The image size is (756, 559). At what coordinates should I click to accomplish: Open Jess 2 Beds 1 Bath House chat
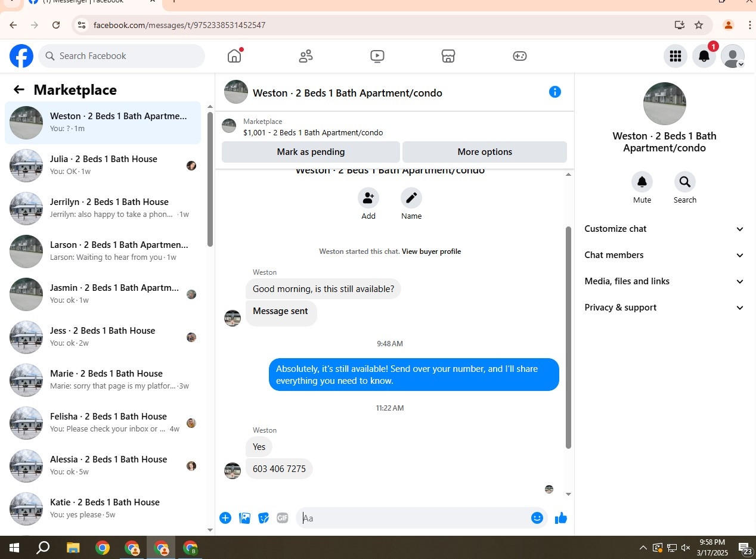103,337
